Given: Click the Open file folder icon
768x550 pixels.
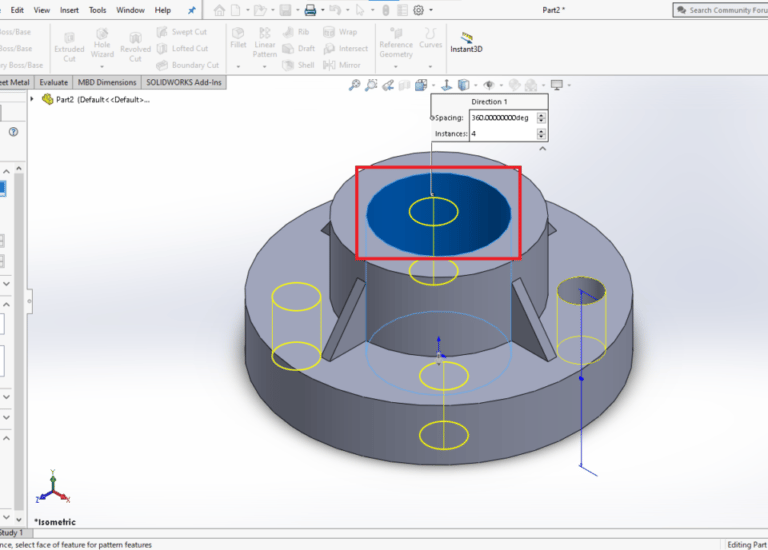Looking at the screenshot, I should (260, 10).
